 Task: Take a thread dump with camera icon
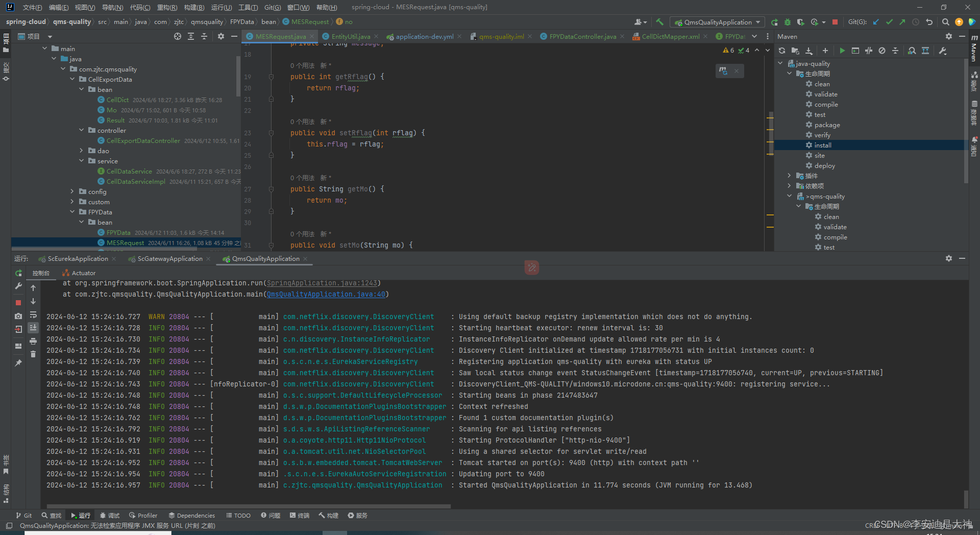[x=18, y=315]
